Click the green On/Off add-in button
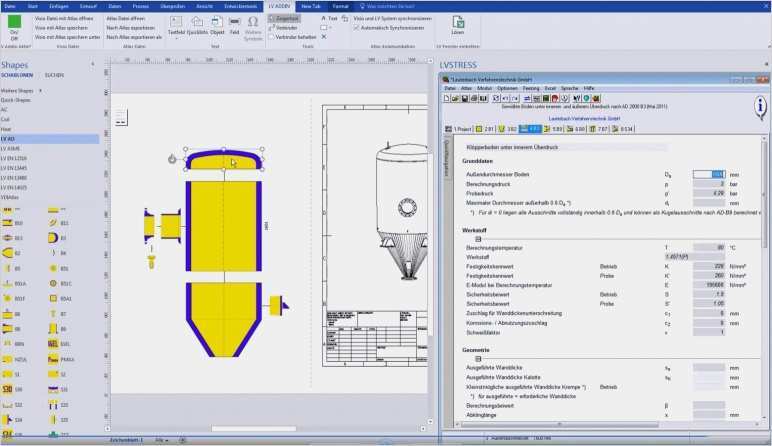The height and width of the screenshot is (446, 772). click(14, 28)
